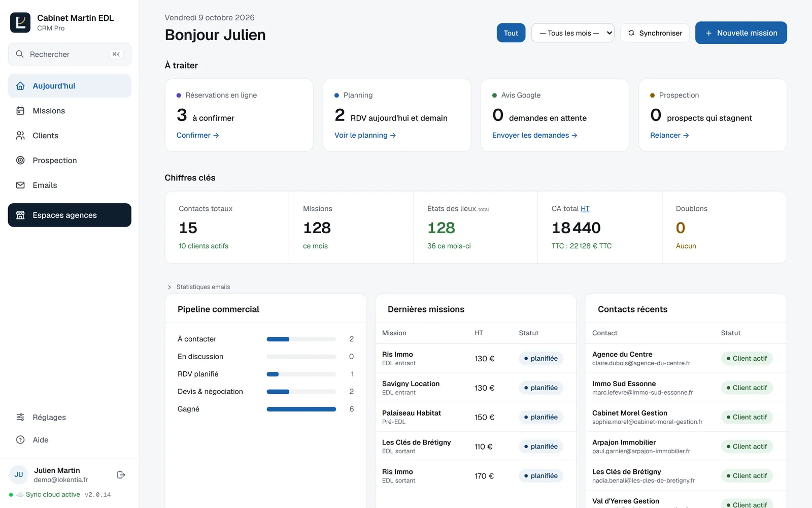Expand the Statistiques emails section
The width and height of the screenshot is (812, 508).
[198, 287]
